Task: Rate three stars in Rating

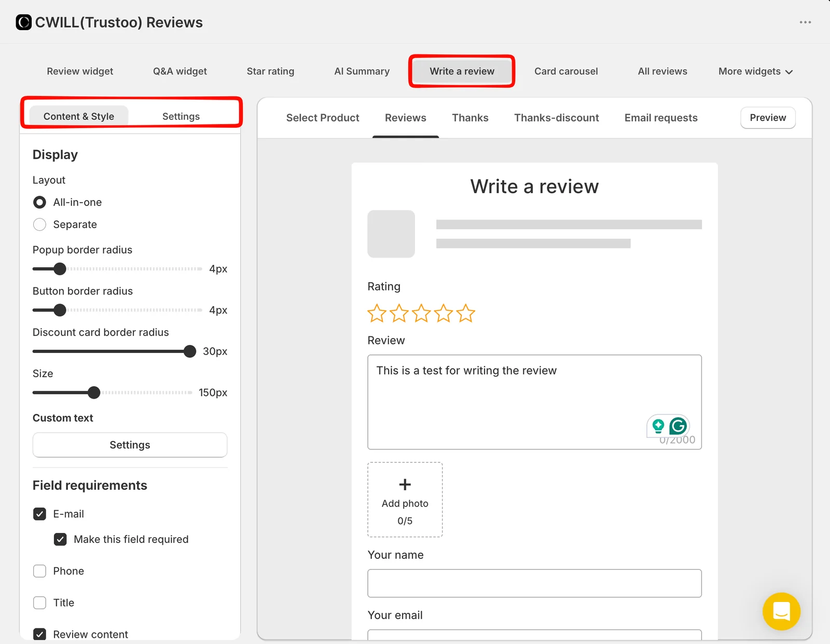Action: click(x=421, y=313)
